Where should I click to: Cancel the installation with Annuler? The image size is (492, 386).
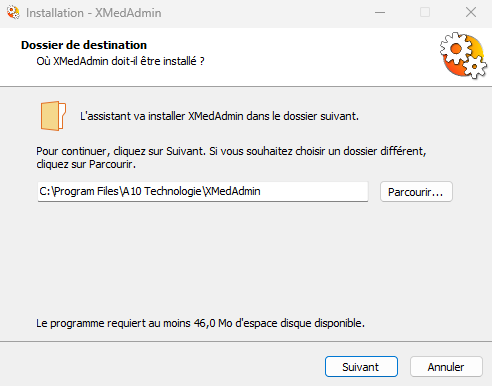pyautogui.click(x=446, y=367)
